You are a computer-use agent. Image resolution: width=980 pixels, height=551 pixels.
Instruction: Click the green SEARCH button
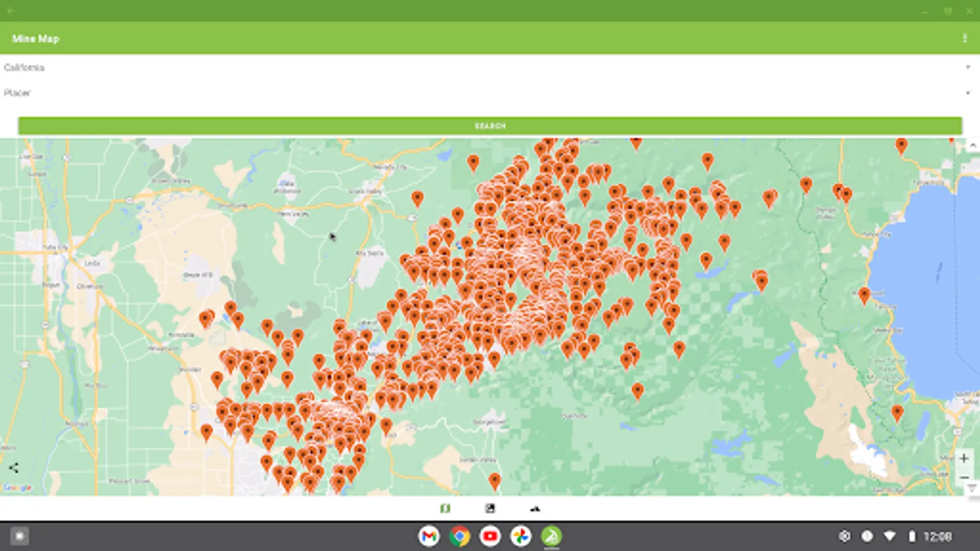click(x=490, y=126)
